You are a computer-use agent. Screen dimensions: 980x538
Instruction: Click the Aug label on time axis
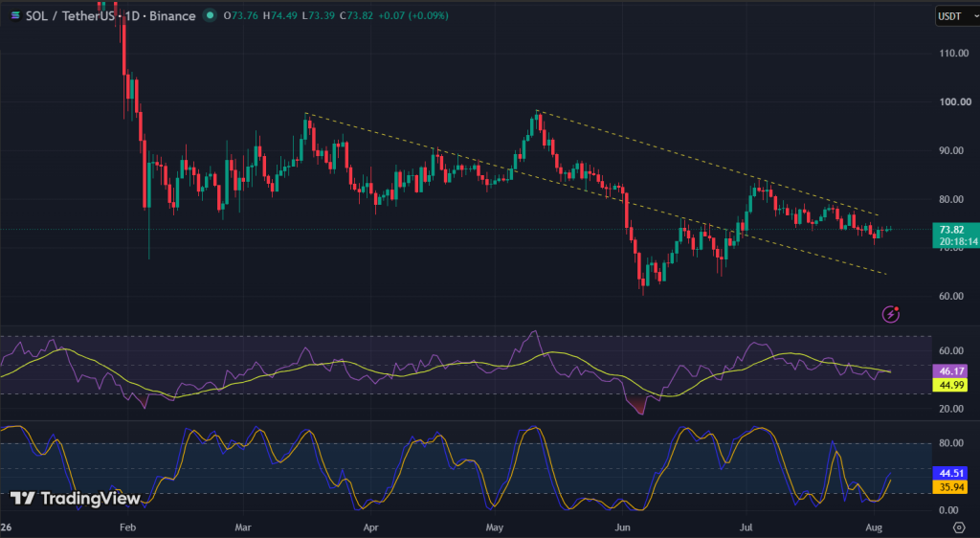point(874,527)
